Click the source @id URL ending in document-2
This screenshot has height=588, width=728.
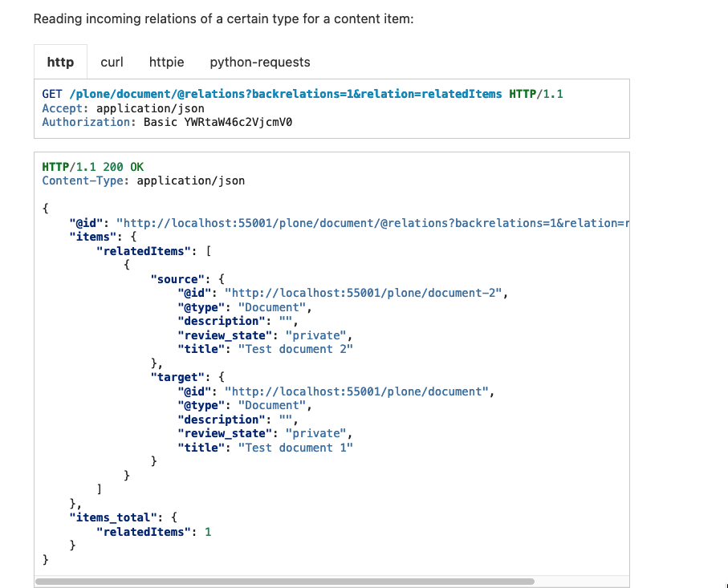pos(364,294)
